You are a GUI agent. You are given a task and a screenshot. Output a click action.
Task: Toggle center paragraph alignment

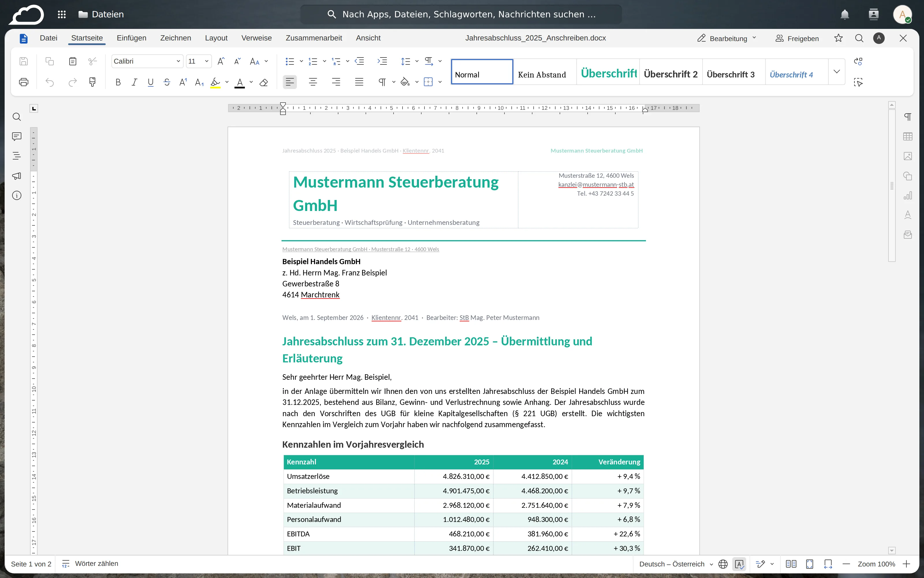click(x=313, y=82)
